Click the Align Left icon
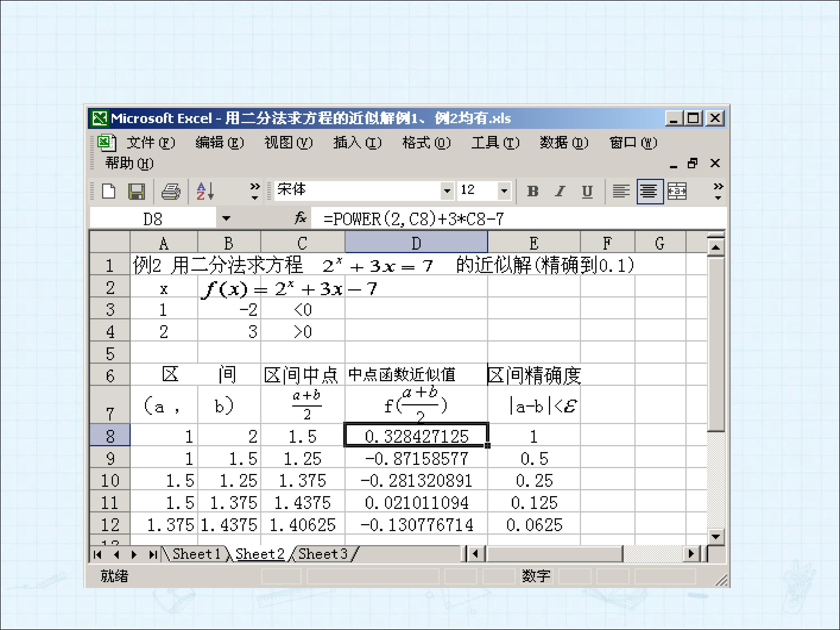 (621, 191)
